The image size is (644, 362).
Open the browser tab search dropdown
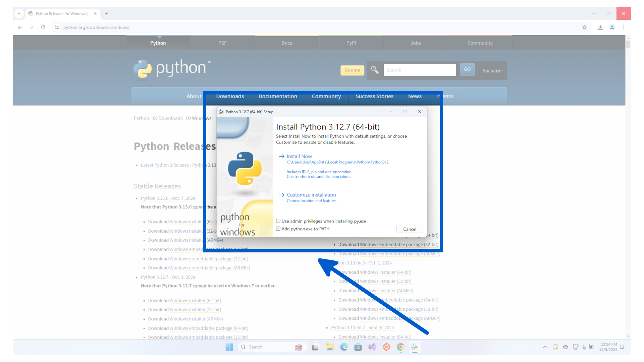[x=19, y=13]
